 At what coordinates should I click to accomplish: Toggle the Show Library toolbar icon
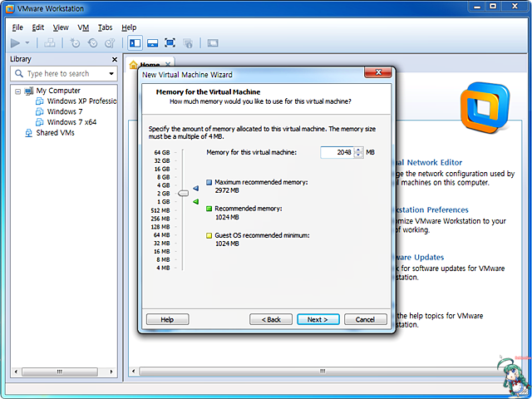pos(135,43)
